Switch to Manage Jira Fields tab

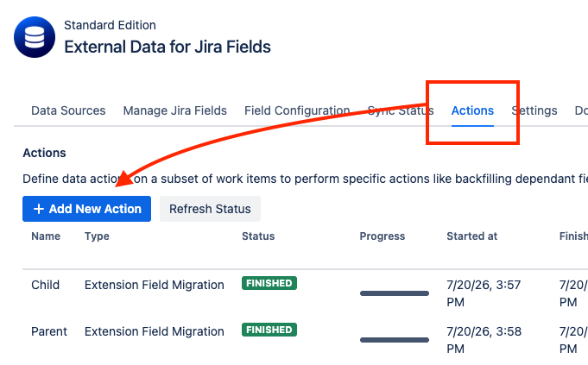coord(174,110)
